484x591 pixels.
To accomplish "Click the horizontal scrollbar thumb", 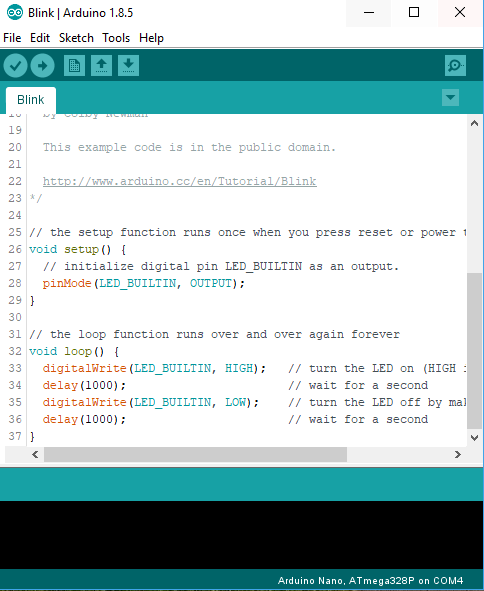I will pos(195,455).
